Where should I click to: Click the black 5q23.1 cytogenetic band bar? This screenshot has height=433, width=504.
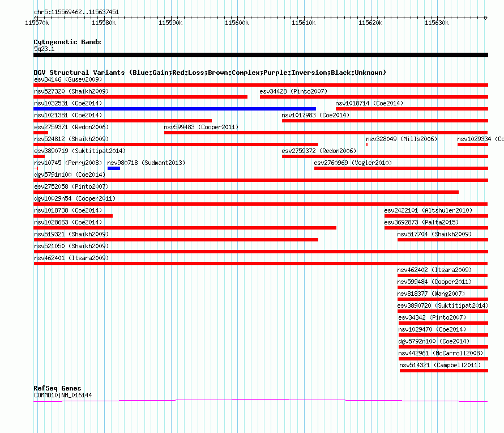point(260,55)
